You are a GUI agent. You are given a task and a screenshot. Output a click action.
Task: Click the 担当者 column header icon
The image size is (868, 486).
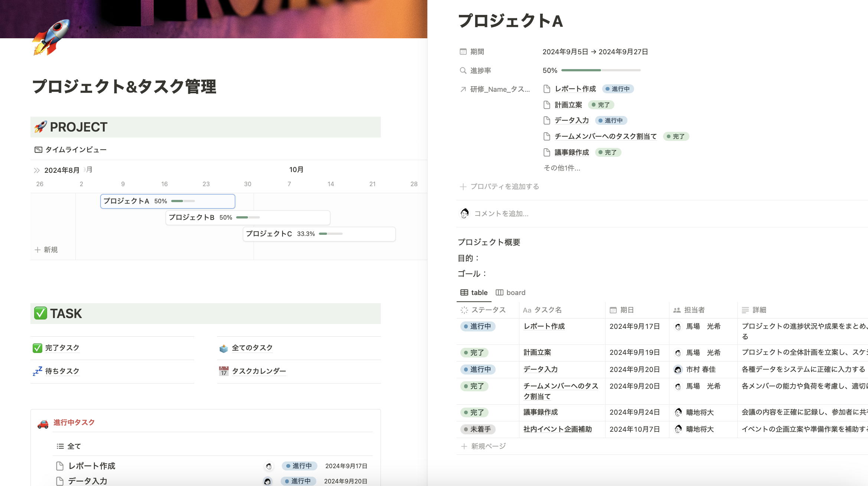coord(676,310)
